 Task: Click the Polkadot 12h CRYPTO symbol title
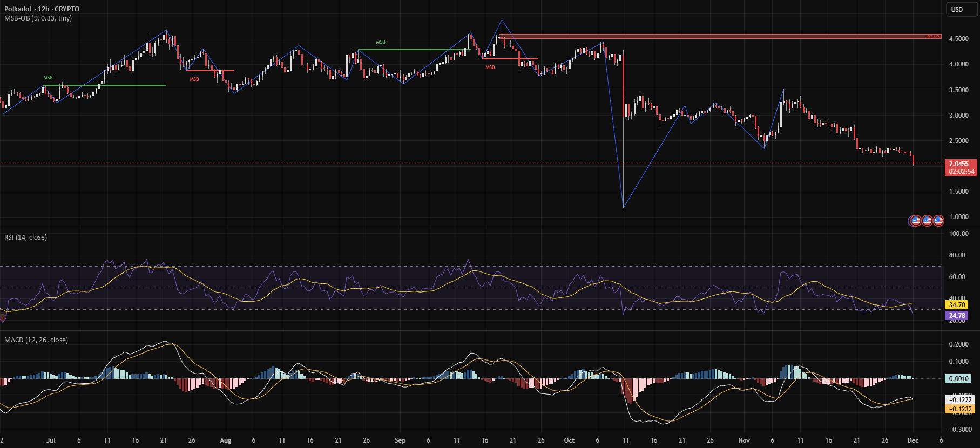tap(42, 9)
